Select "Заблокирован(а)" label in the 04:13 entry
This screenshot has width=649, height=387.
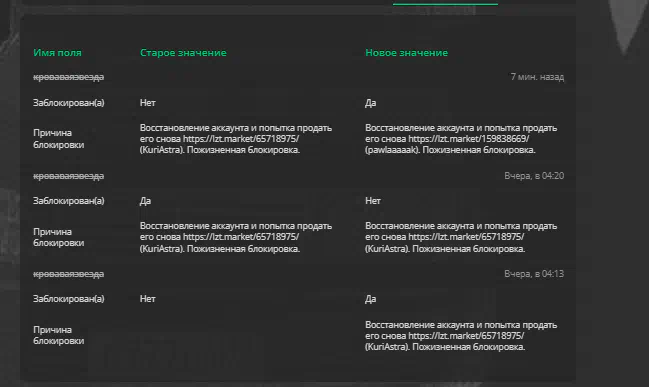pos(69,299)
